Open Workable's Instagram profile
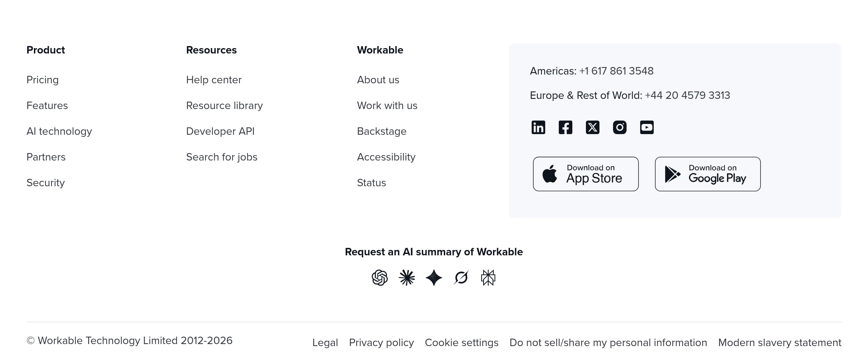This screenshot has width=868, height=361. (620, 127)
